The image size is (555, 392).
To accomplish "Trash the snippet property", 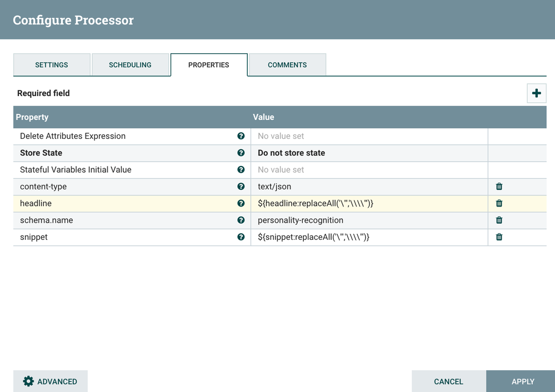I will point(499,237).
